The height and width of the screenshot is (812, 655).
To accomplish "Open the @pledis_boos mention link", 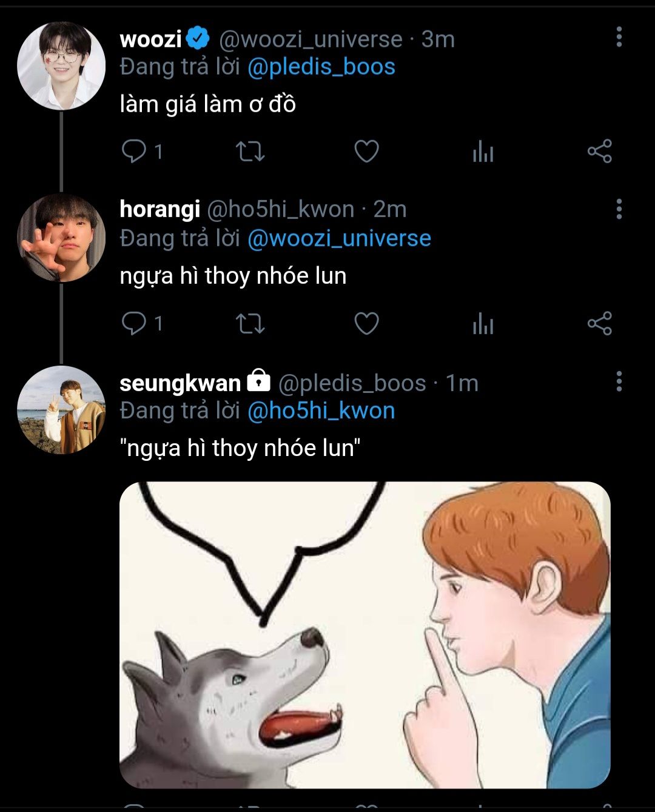I will pos(321,67).
